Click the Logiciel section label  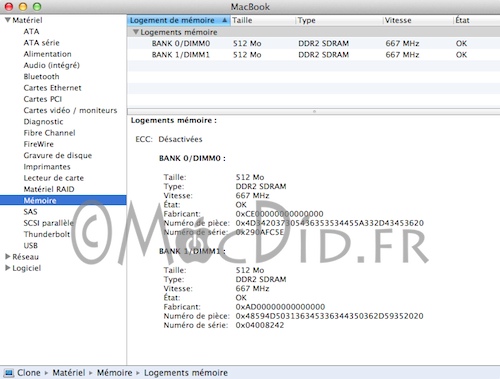(26, 268)
